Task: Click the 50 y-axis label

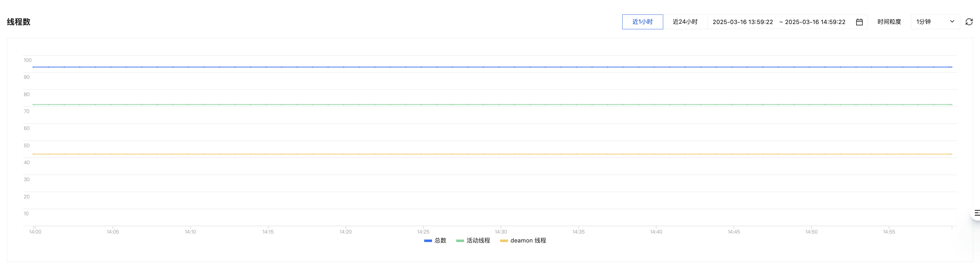Action: pos(27,145)
